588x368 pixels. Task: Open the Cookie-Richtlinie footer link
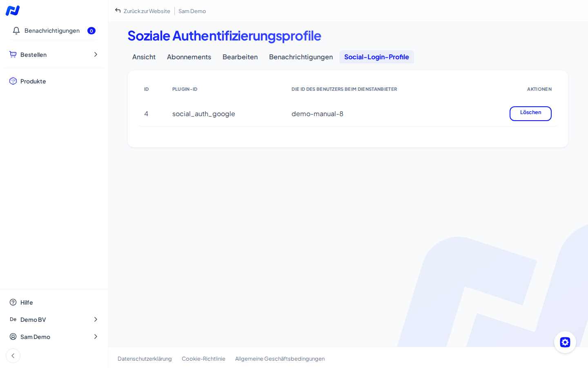coord(203,359)
